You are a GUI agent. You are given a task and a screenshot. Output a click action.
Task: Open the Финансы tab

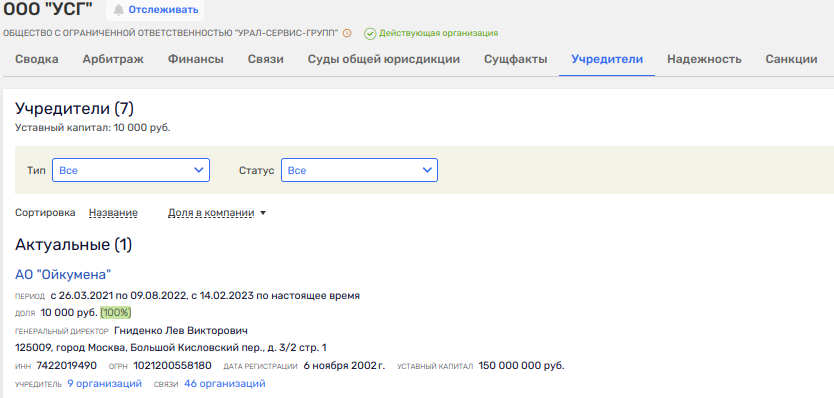pos(196,59)
